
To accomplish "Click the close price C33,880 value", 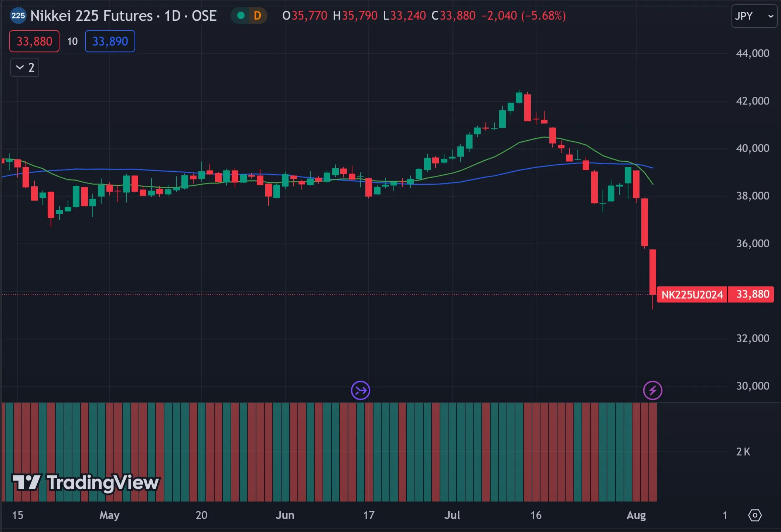I will point(453,16).
